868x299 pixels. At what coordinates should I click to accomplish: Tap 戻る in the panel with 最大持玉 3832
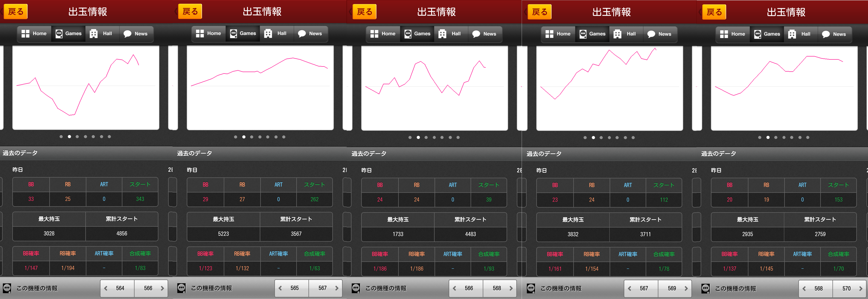point(539,12)
